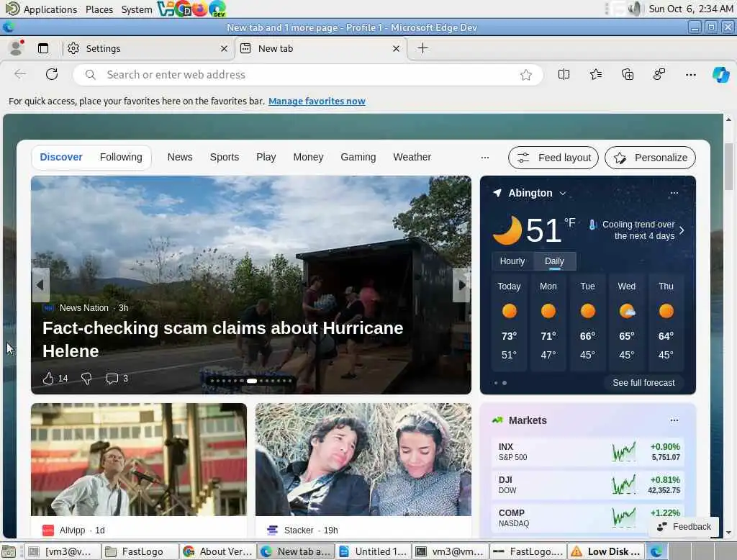Reload the page with refresh icon

[x=52, y=74]
